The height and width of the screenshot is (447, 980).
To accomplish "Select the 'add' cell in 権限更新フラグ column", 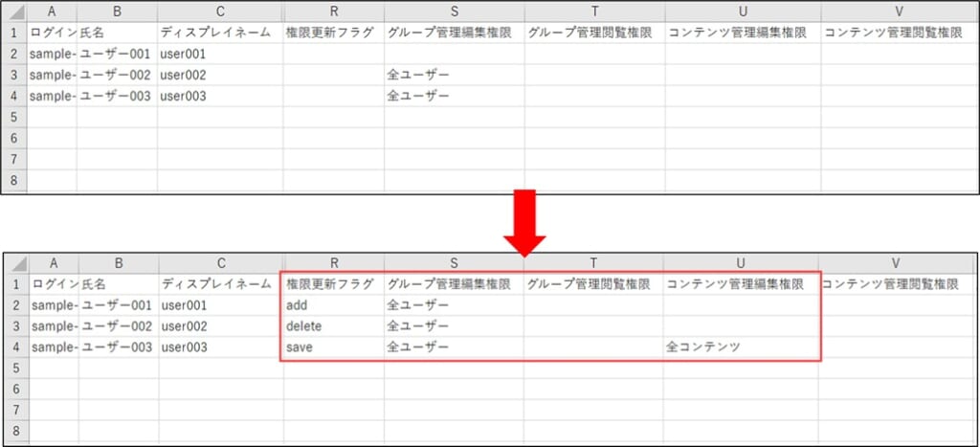I will coord(334,305).
